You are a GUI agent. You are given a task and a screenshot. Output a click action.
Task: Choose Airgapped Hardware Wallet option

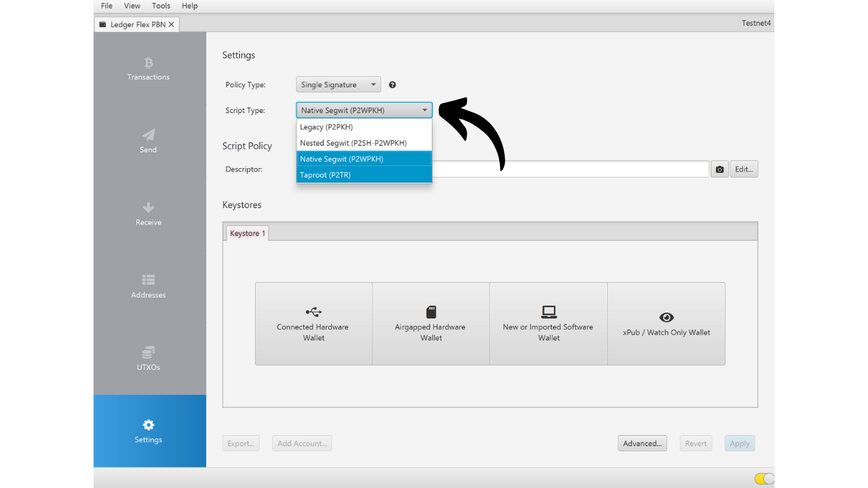click(x=431, y=324)
